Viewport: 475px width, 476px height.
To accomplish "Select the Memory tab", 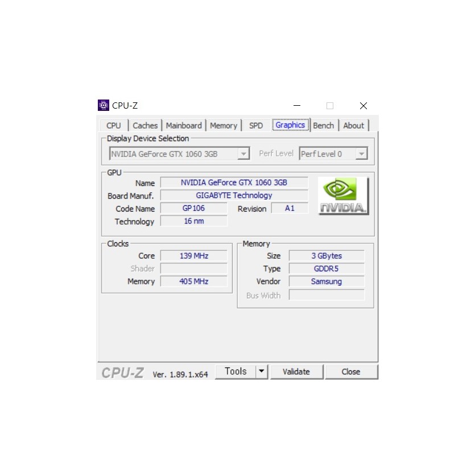I will coord(224,125).
